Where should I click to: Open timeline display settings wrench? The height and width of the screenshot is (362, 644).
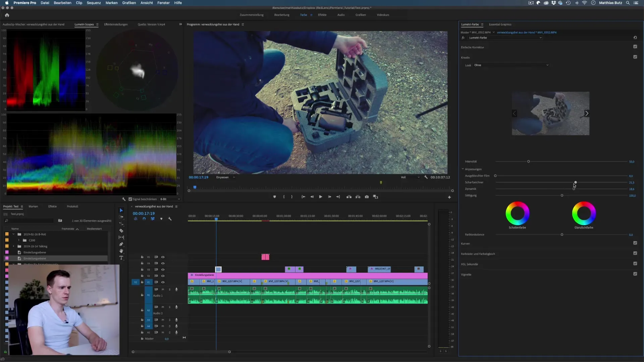coord(170,219)
